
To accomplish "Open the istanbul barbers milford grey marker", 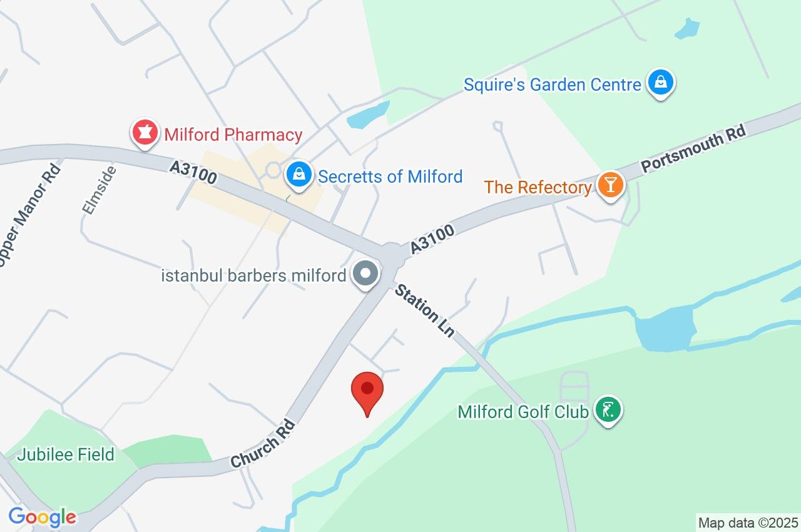I will click(365, 275).
